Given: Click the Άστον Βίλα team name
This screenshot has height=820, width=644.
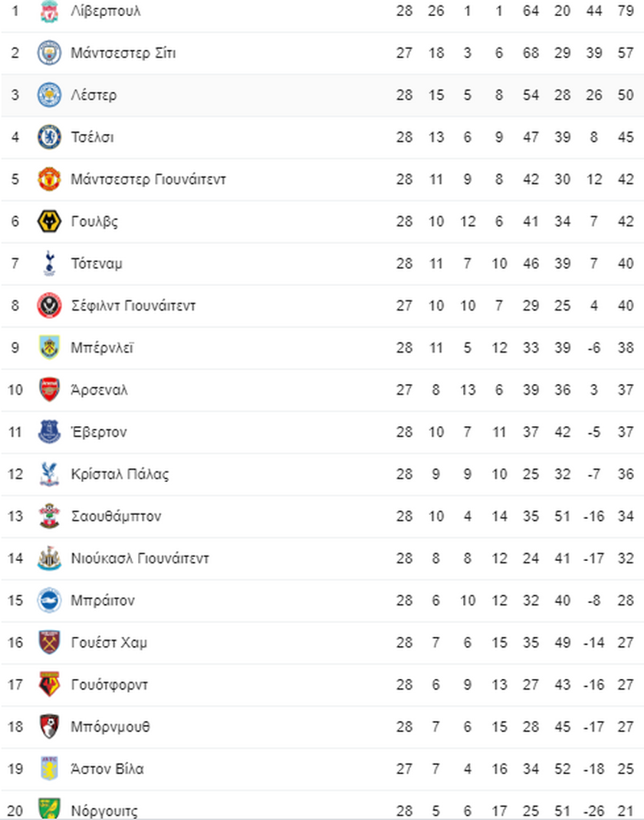Looking at the screenshot, I should (x=107, y=769).
